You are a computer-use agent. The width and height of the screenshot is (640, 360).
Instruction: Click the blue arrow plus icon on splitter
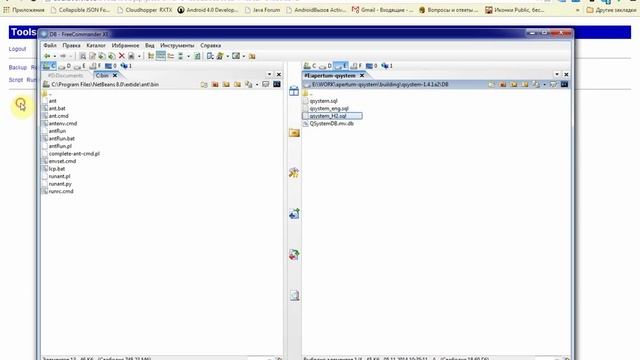(294, 214)
